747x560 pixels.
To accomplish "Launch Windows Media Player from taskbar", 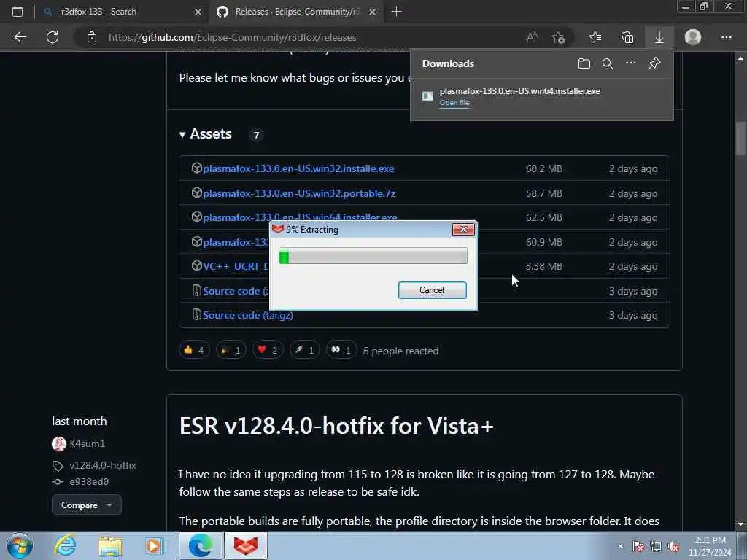I will [154, 545].
